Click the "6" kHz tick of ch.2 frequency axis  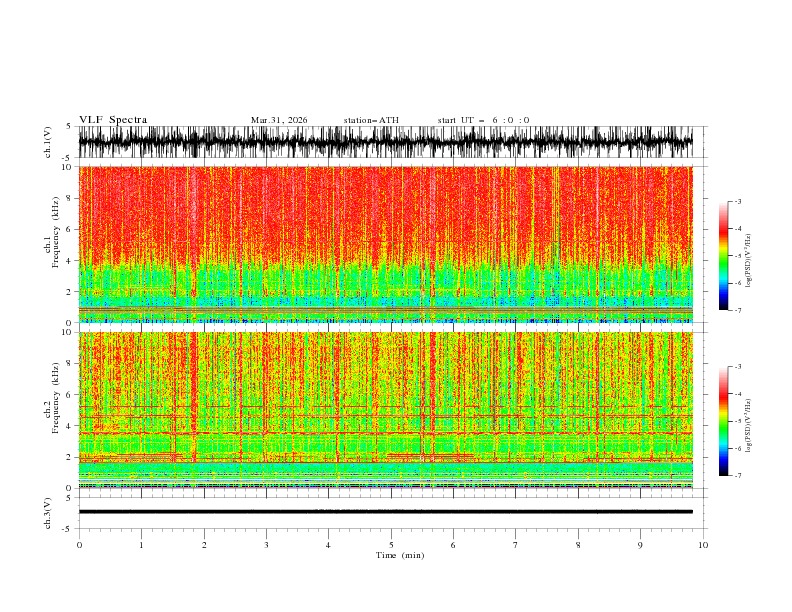(x=69, y=395)
